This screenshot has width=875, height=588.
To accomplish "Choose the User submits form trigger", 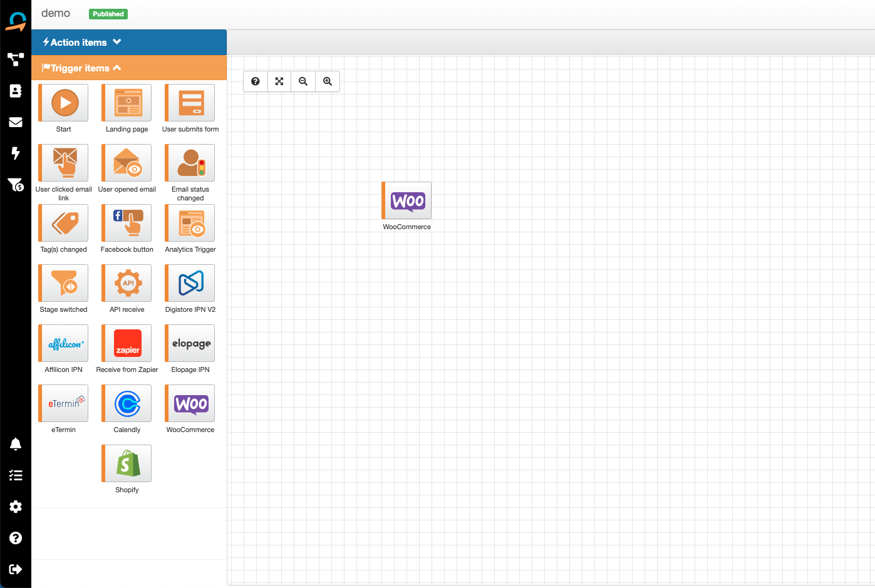I will coord(190,103).
